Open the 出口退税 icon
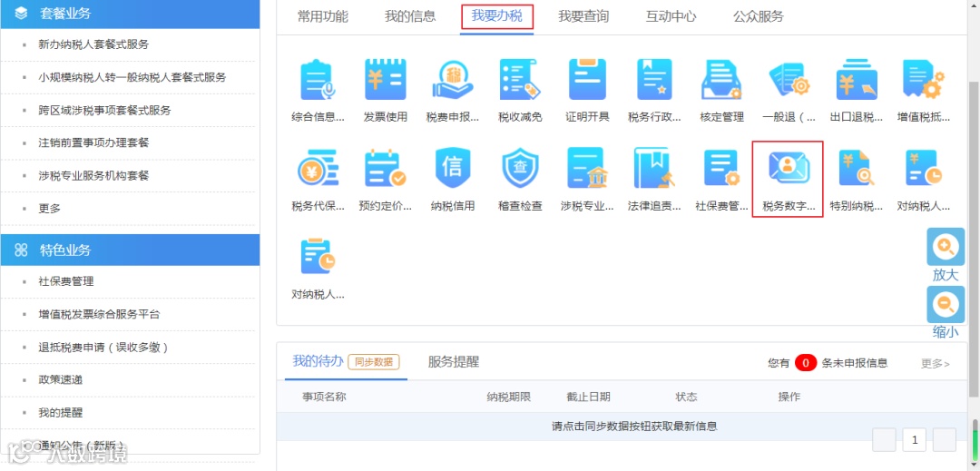Screen dimensions: 980x471 point(857,80)
